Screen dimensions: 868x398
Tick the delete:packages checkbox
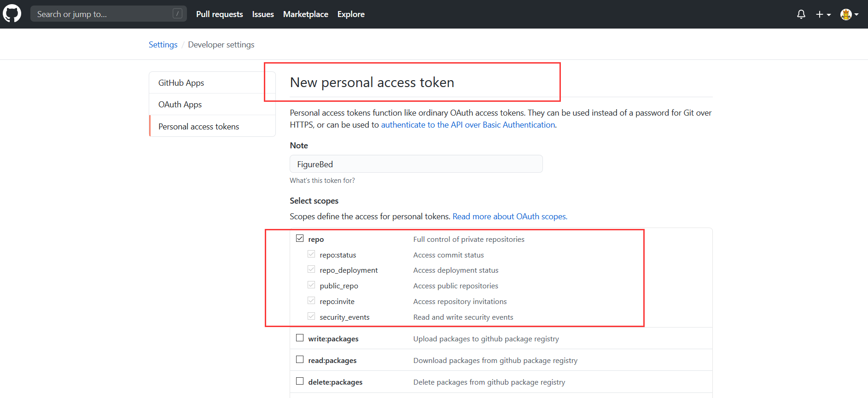300,381
